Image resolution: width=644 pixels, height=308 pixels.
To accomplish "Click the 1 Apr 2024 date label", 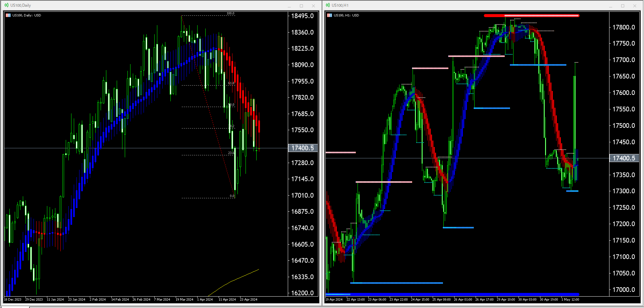I will point(205,300).
